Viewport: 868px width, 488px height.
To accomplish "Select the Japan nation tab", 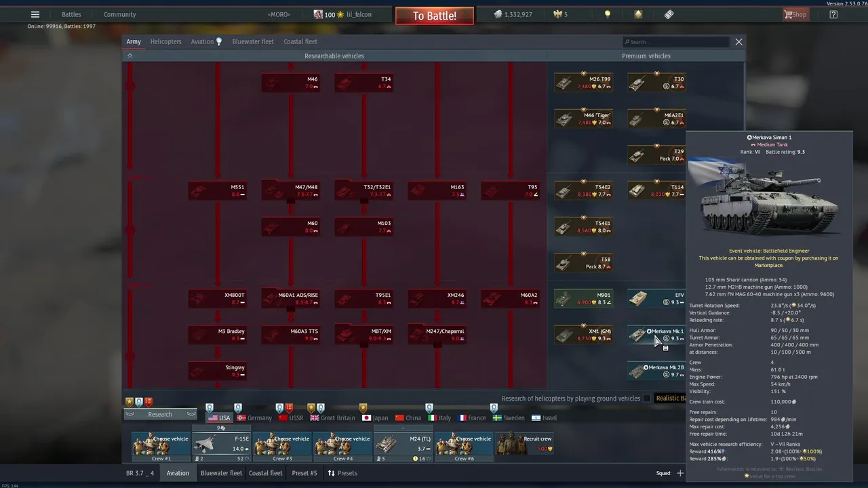I will (375, 418).
